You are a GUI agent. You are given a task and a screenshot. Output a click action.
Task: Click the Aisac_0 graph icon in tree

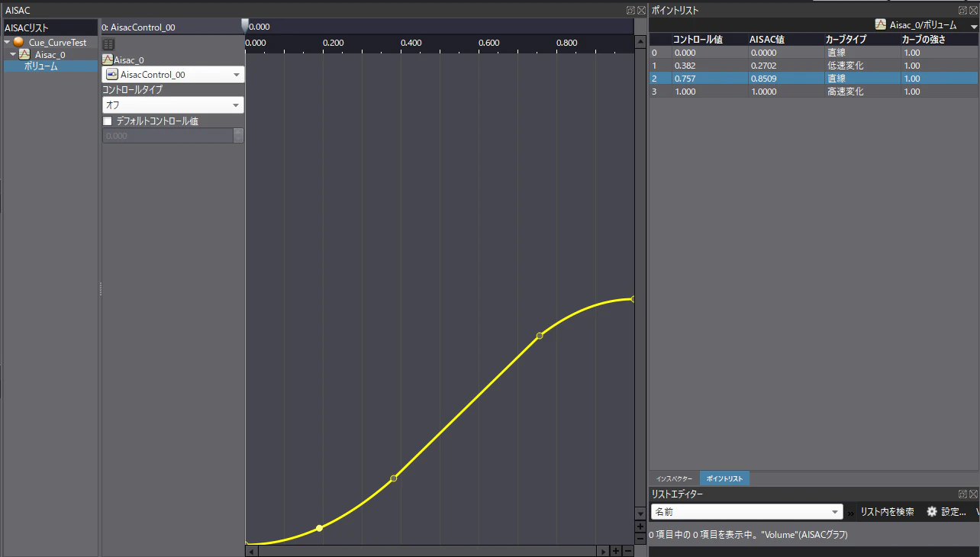point(24,54)
